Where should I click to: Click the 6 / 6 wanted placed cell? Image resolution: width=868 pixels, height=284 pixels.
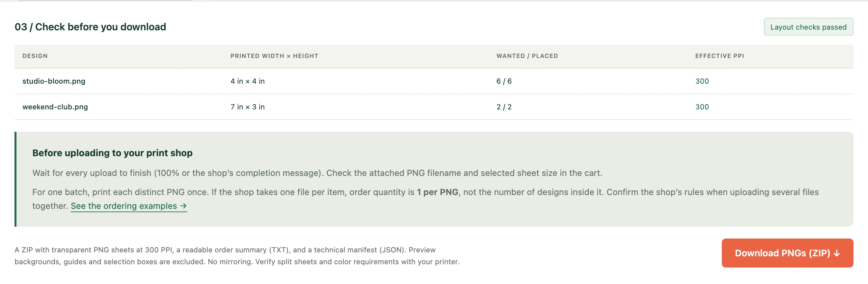coord(504,81)
